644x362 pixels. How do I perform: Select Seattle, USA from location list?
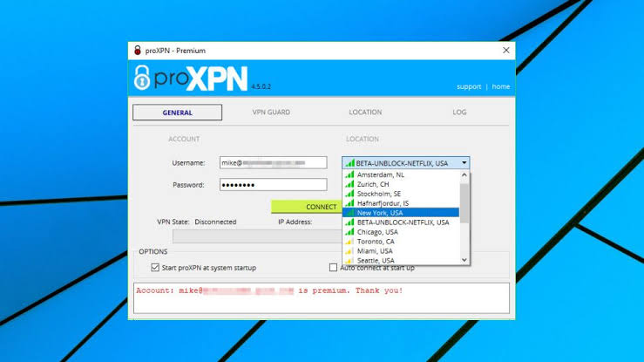(x=401, y=260)
